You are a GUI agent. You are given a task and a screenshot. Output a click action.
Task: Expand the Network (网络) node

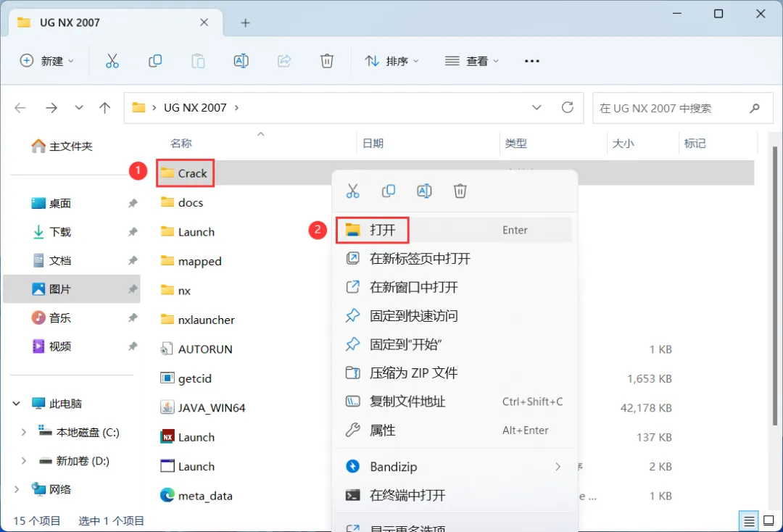(17, 489)
